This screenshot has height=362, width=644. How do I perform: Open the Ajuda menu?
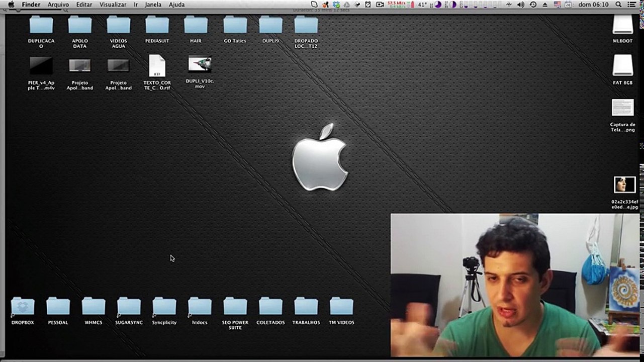(x=176, y=5)
